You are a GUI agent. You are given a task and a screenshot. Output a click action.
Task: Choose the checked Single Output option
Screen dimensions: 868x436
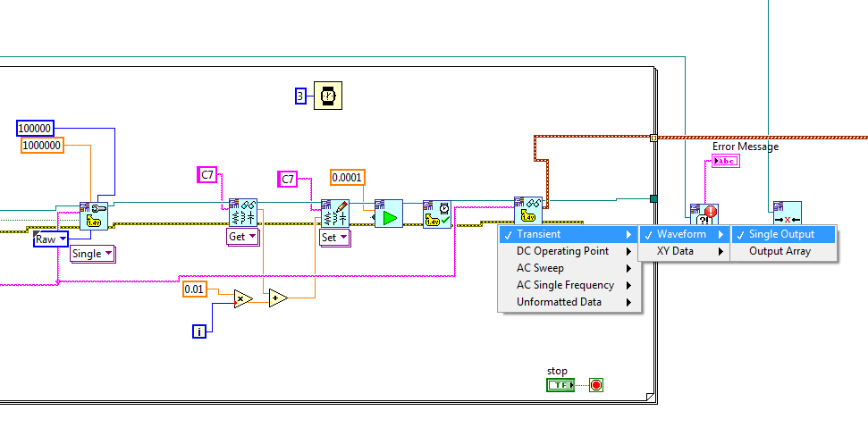tap(783, 234)
